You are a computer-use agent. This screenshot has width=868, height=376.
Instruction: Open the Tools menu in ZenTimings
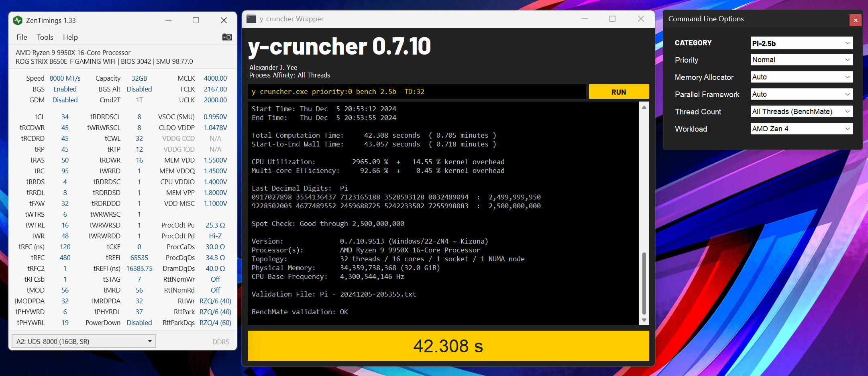(x=45, y=37)
